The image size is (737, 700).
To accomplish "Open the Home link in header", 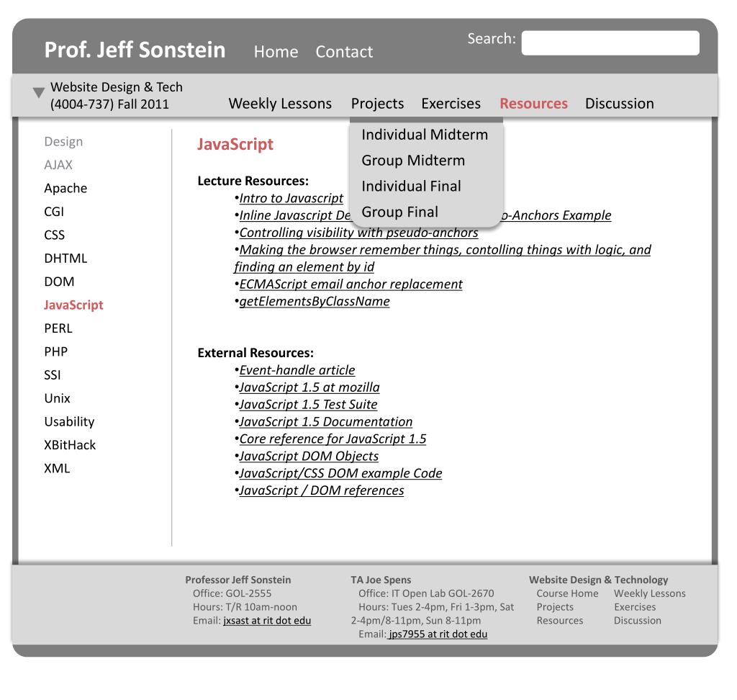I will pyautogui.click(x=276, y=51).
